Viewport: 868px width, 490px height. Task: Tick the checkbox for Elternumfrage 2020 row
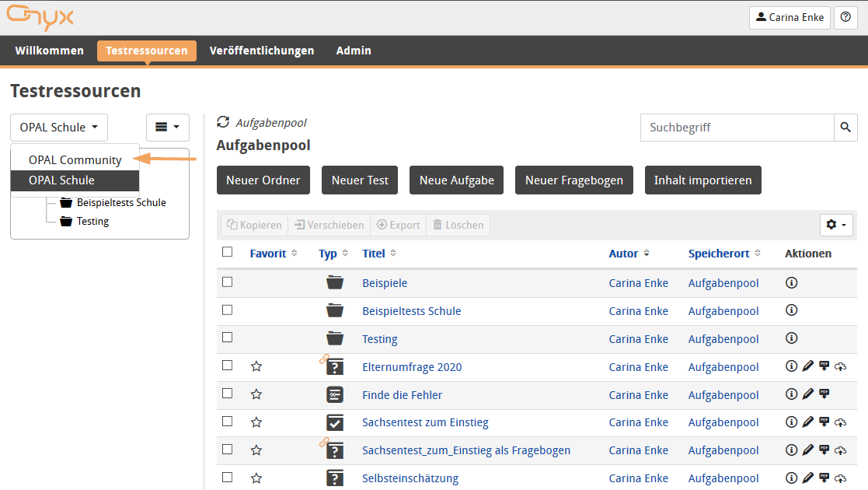[227, 366]
